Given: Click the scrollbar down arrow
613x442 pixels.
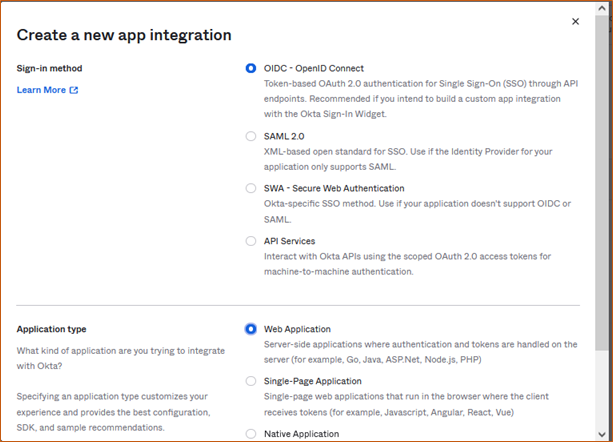Looking at the screenshot, I should pyautogui.click(x=602, y=435).
